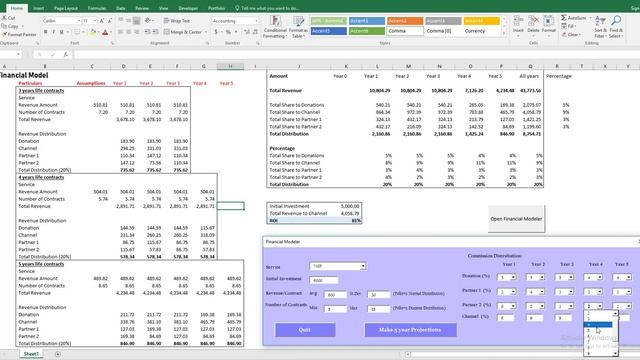
Task: Click Open Financial Modeler button
Action: point(516,219)
